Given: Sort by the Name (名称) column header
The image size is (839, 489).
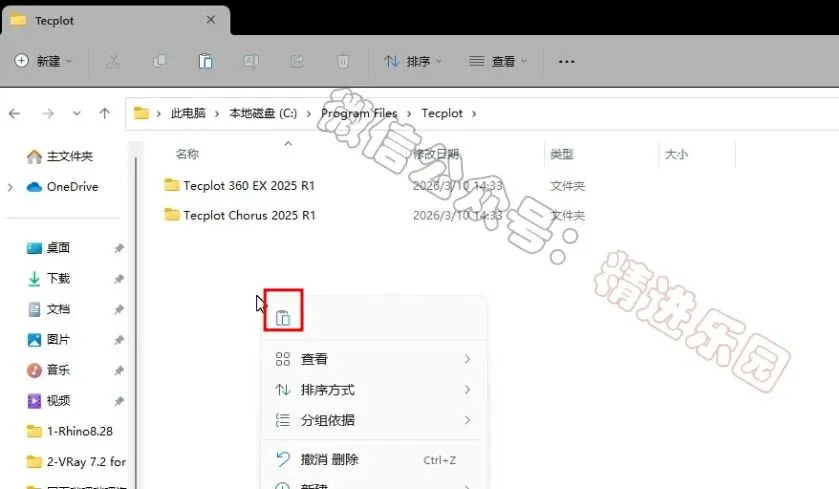Looking at the screenshot, I should [187, 154].
